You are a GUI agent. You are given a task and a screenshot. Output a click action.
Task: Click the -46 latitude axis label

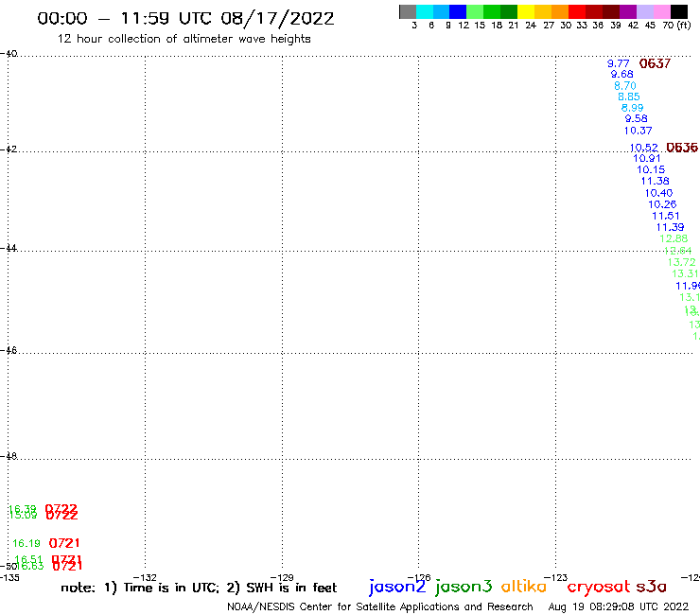[x=9, y=350]
